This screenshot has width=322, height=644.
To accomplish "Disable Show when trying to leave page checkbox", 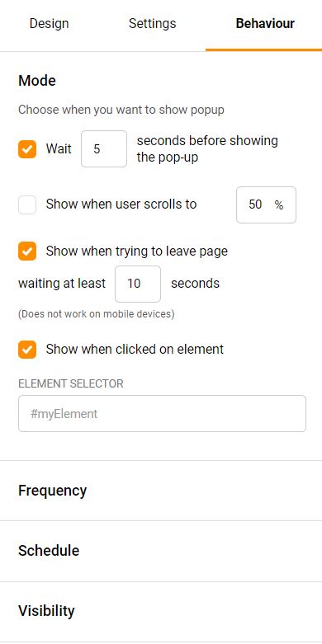I will coord(27,251).
